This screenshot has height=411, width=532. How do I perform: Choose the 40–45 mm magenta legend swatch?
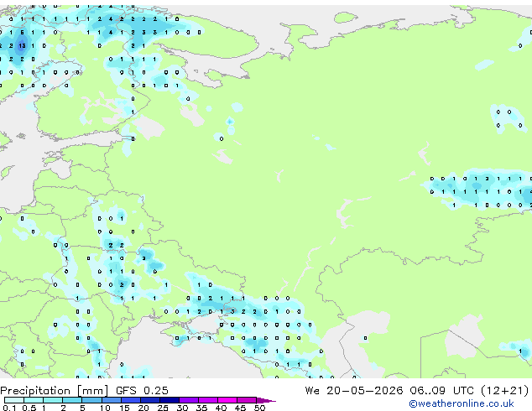click(227, 400)
